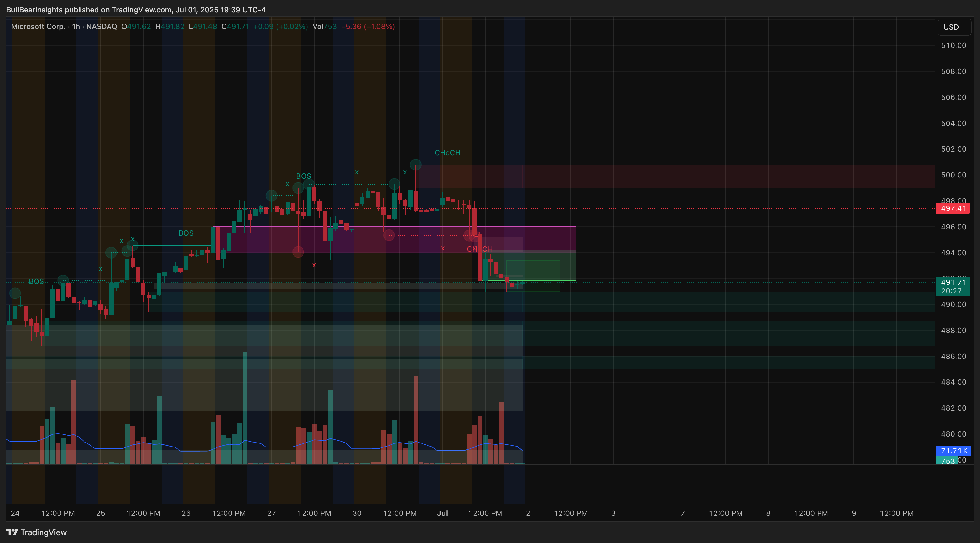Screen dimensions: 980x543
Task: Select the green CHoCH label above the chart high
Action: (x=447, y=153)
